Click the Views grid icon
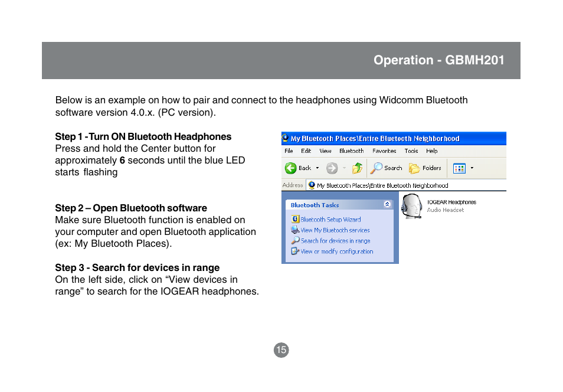 (x=459, y=168)
